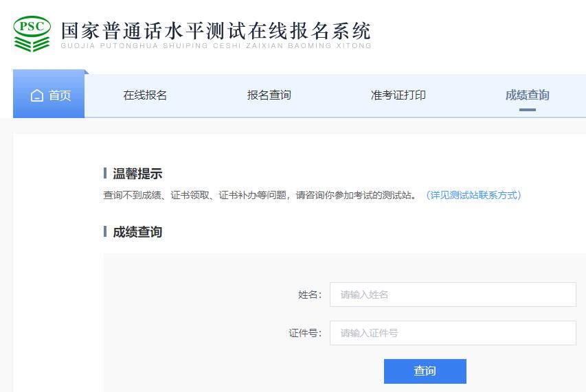This screenshot has height=392, width=586.
Task: Click the 成绩查询 heading above the form
Action: tap(137, 232)
